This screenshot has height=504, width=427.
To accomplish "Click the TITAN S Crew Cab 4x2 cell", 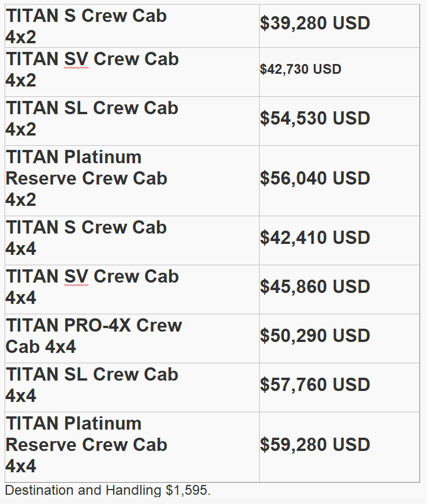I will pyautogui.click(x=87, y=26).
